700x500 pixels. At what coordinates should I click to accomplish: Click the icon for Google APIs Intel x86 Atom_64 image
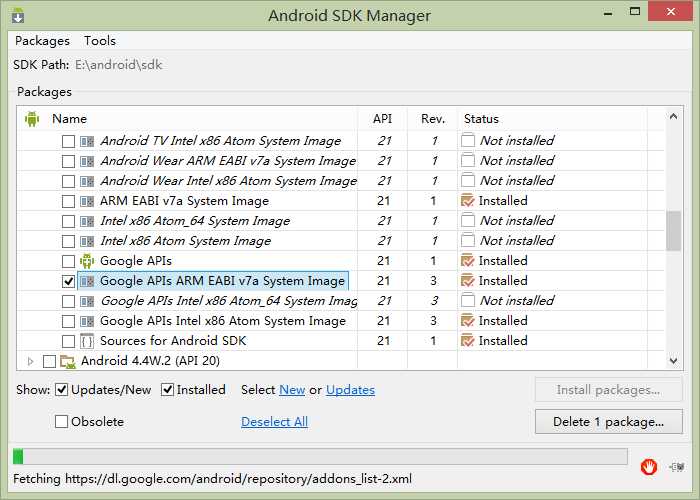87,301
